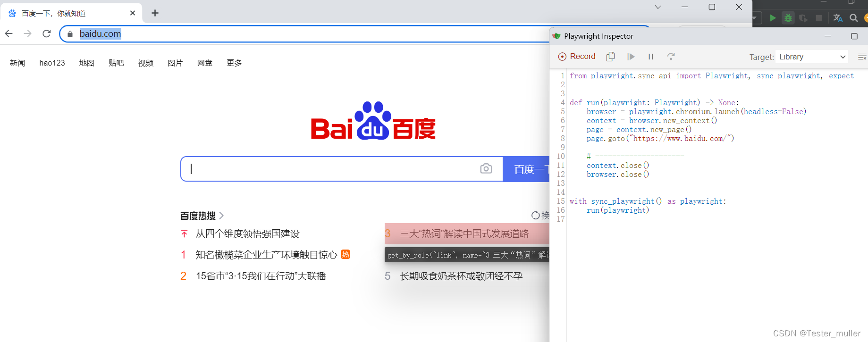Open hot search 长期吸食奶茶杯或致闭经不孕
Viewport: 868px width, 342px height.
pos(461,276)
